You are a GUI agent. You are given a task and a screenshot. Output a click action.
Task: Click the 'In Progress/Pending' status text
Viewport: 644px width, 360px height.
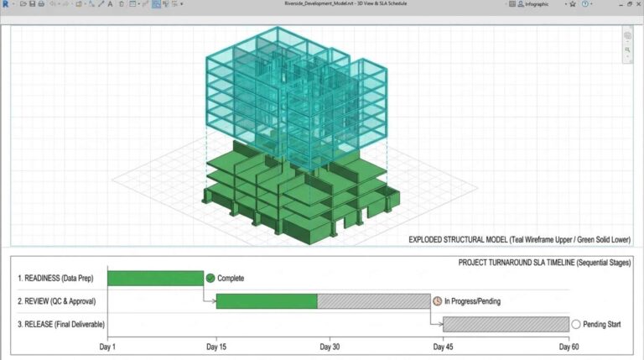click(x=472, y=301)
